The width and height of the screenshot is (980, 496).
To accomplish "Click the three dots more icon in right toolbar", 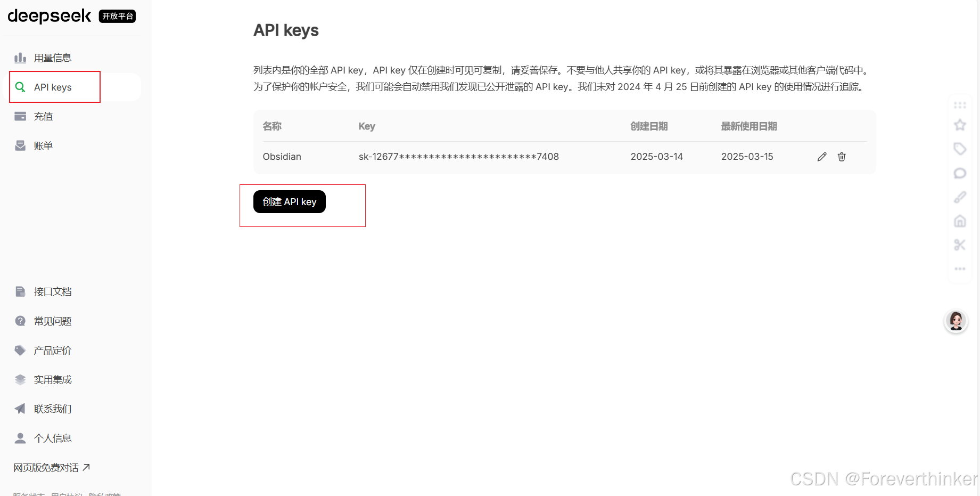I will click(x=960, y=269).
